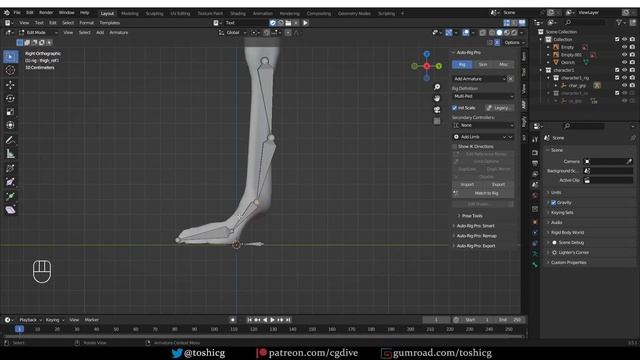Open the Global transform orientation dropdown
Viewport: 640px width, 360px height.
pyautogui.click(x=233, y=33)
